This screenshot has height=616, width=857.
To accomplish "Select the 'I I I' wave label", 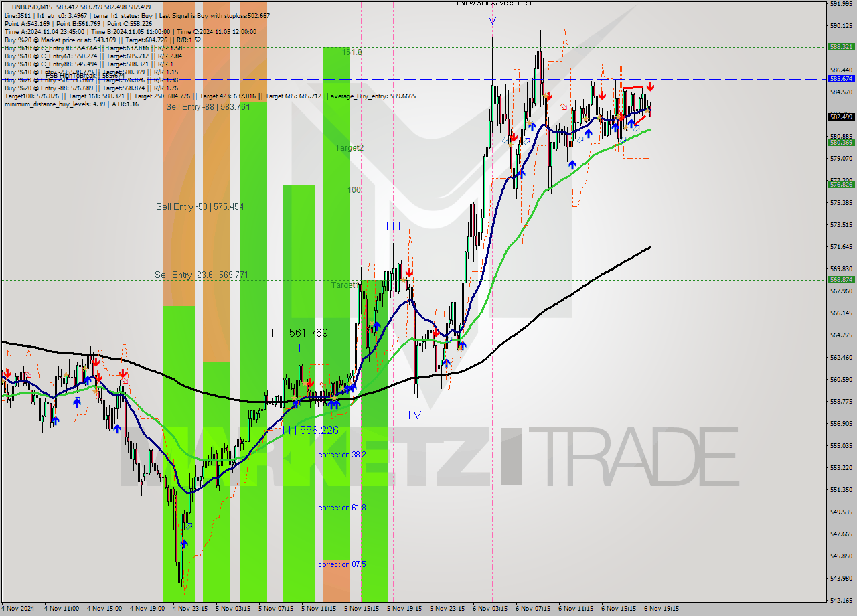I will (393, 227).
